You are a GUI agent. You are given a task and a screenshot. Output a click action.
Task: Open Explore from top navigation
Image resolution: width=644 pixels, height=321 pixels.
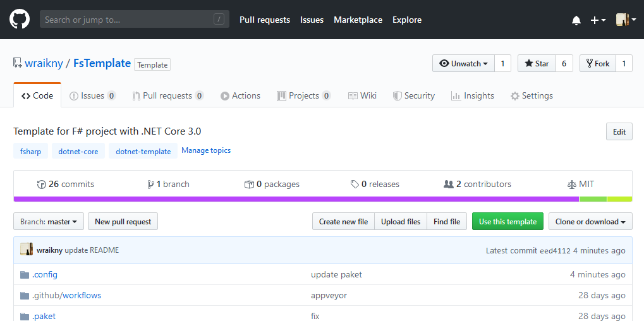click(x=407, y=20)
